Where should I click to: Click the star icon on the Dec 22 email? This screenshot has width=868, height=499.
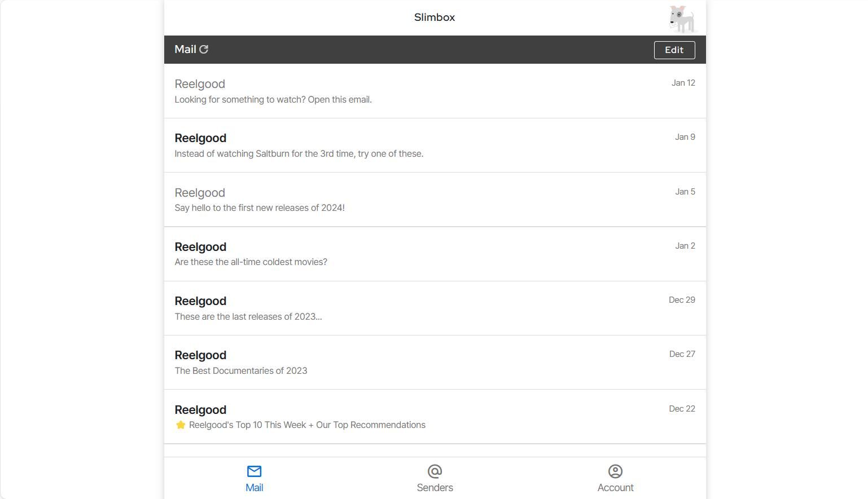(181, 425)
